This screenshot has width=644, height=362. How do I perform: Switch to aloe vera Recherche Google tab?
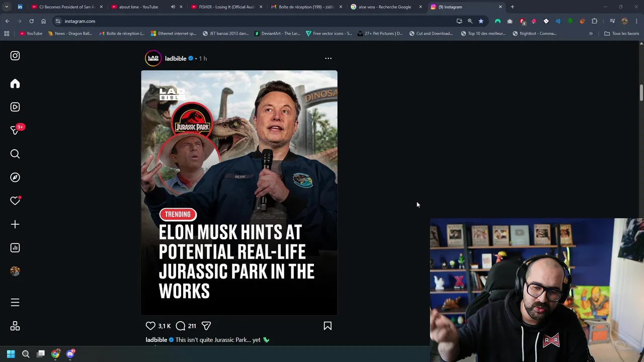click(x=385, y=7)
